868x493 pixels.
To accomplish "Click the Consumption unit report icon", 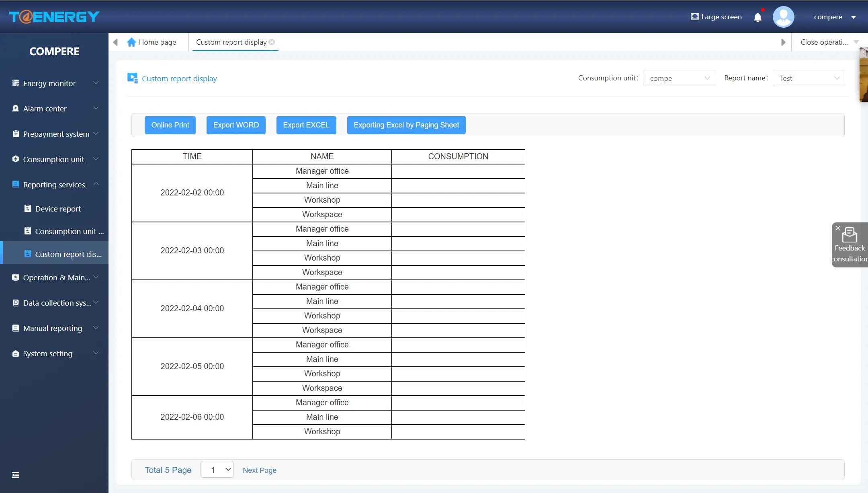I will tap(27, 231).
